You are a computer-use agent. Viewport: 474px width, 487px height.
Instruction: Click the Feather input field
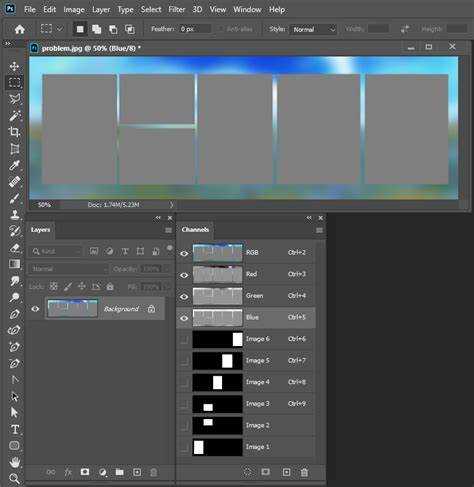(195, 29)
